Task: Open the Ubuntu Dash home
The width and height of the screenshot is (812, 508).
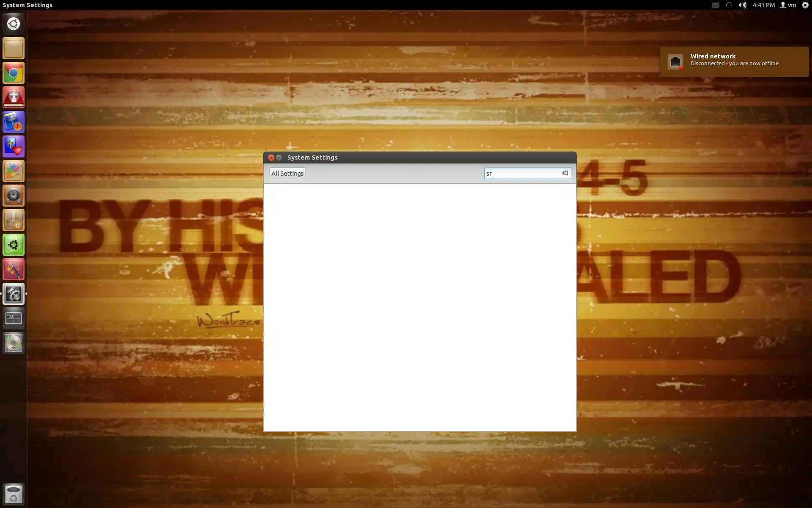Action: pos(14,24)
